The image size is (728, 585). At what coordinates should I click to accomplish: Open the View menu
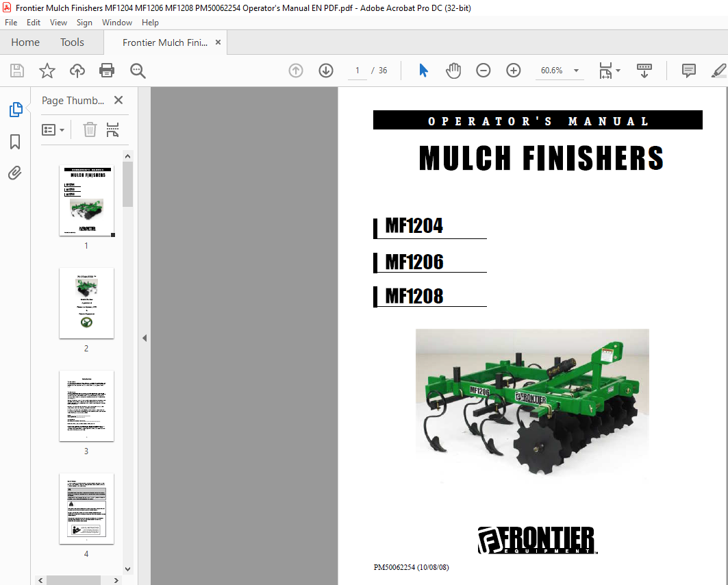pyautogui.click(x=58, y=23)
